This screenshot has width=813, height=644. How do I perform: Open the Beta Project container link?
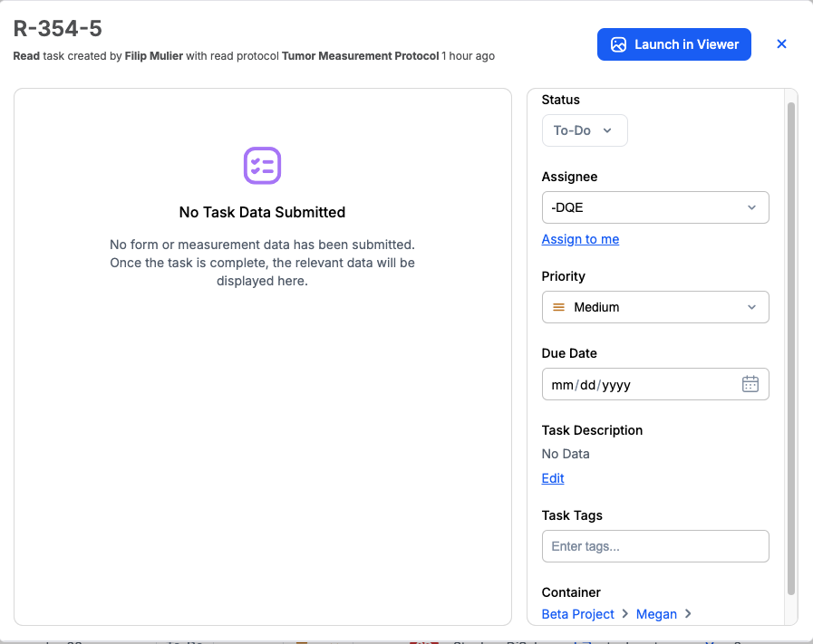577,614
